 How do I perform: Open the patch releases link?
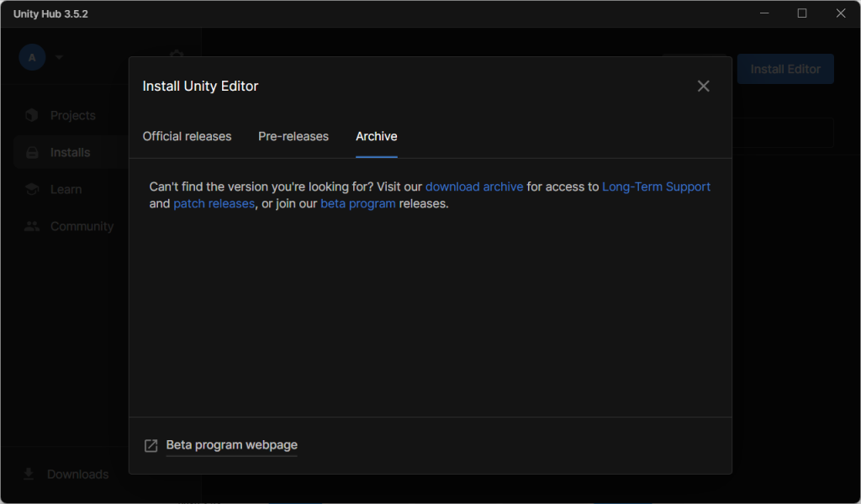214,204
